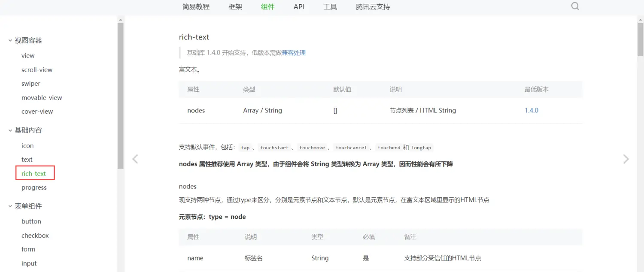Select cover-view in sidebar
This screenshot has height=272, width=644.
pyautogui.click(x=37, y=112)
